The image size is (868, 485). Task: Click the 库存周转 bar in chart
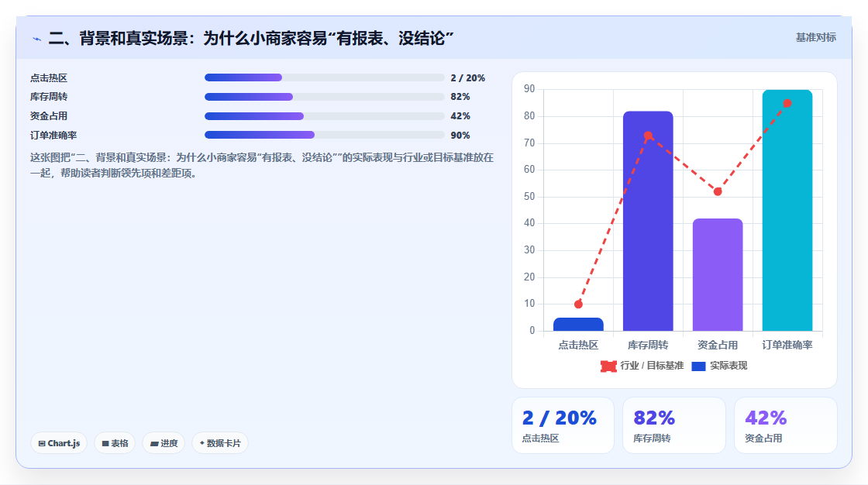[x=648, y=222]
